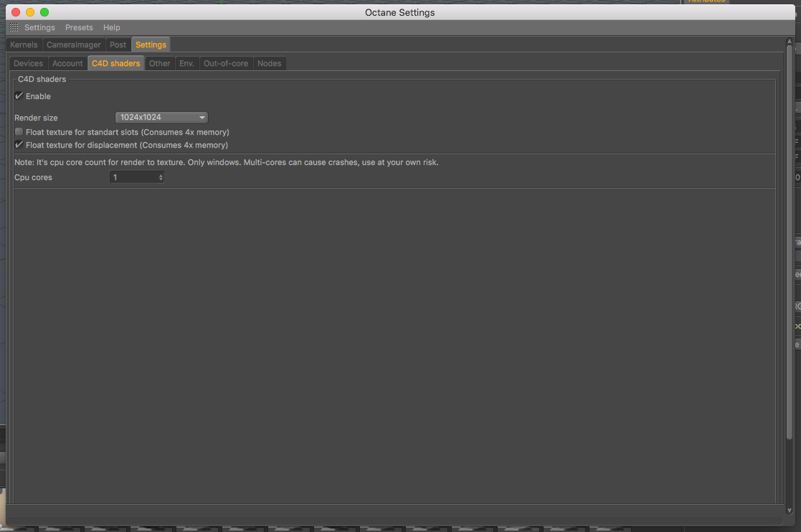Open the Help menu
Screen dimensions: 801x532
click(x=111, y=27)
